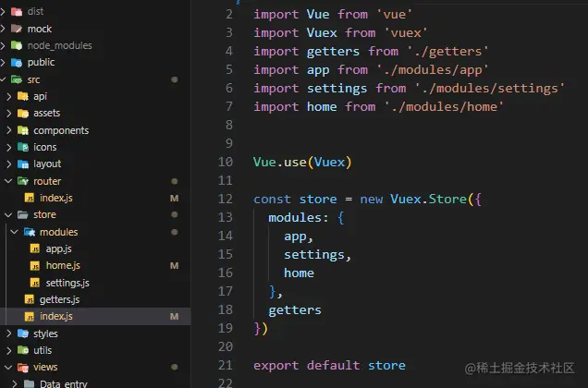Click the JS icon beside app.js
588x388 pixels.
(35, 249)
